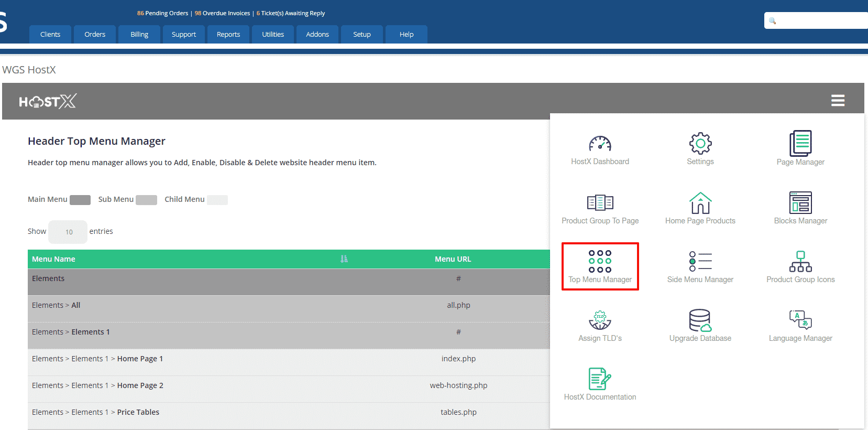868x430 pixels.
Task: Open the Assign TLD's icon
Action: [600, 320]
